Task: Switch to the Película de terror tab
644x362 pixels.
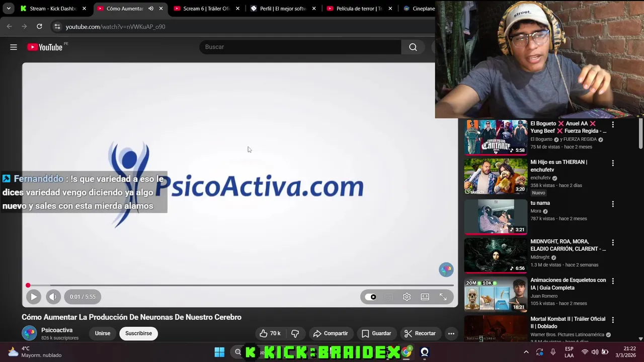Action: click(355, 9)
